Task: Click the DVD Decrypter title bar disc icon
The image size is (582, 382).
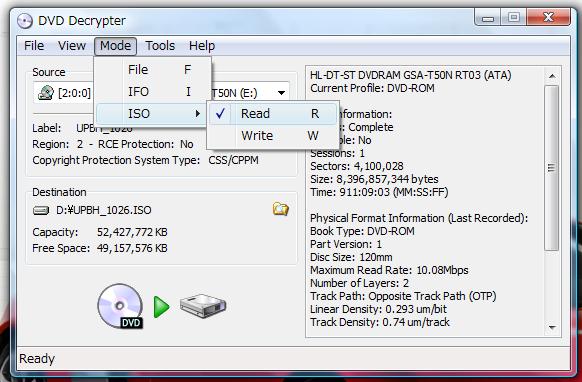Action: [25, 21]
